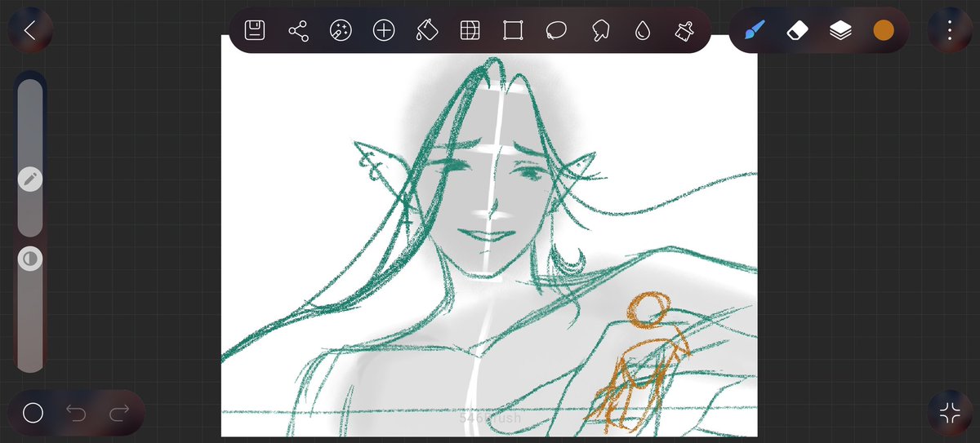The width and height of the screenshot is (980, 443).
Task: Open the color palette effects icon
Action: tap(341, 31)
